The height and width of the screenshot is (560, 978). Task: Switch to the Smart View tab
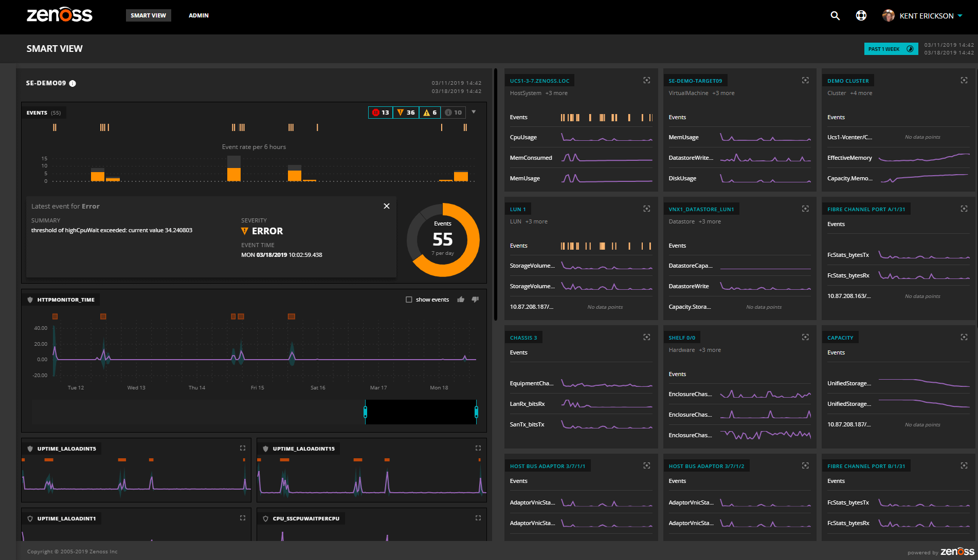[x=148, y=15]
